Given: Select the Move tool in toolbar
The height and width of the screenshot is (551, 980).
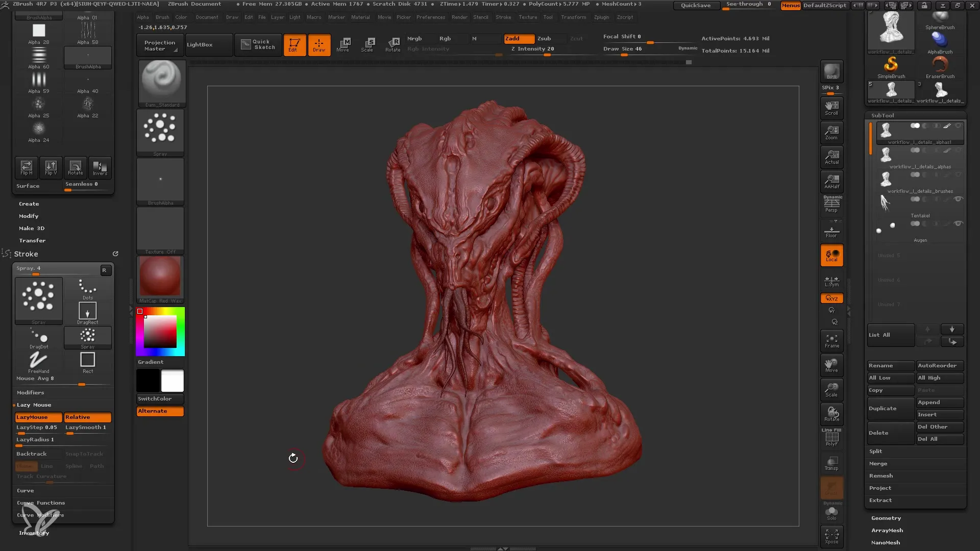Looking at the screenshot, I should 342,44.
